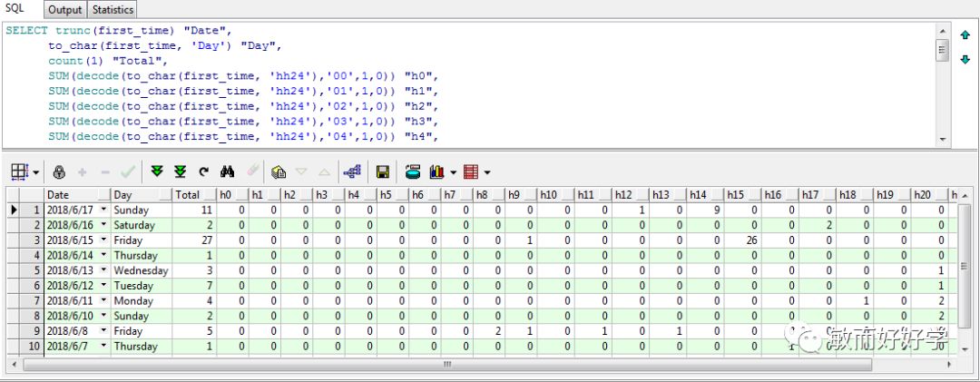980x382 pixels.
Task: Click the cell 'Tuesday'
Action: point(142,286)
